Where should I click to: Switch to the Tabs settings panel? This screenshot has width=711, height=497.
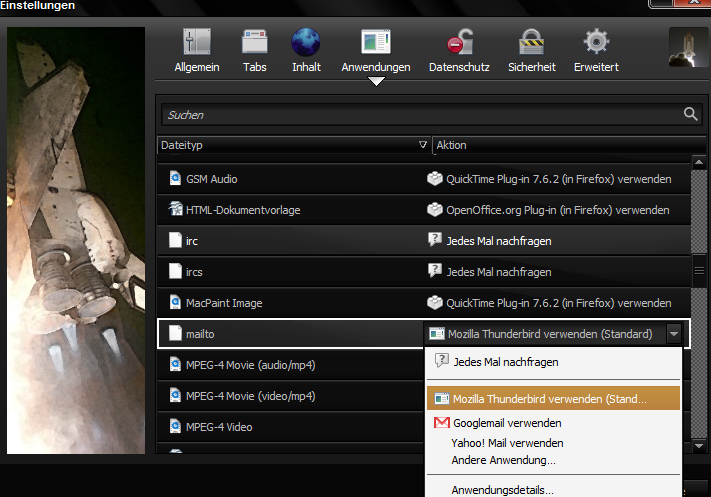[x=254, y=50]
